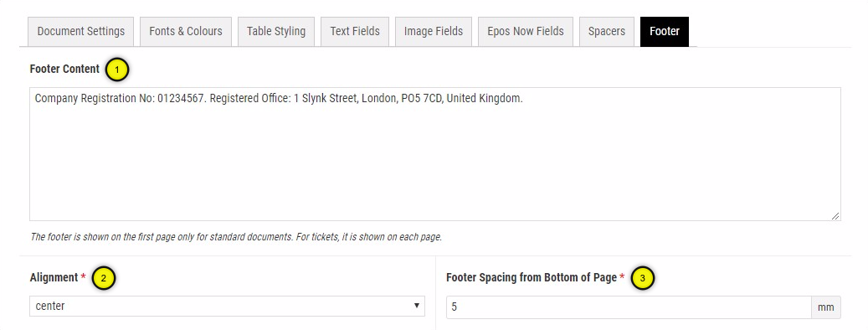Screen dimensions: 868x330
Task: Click the italic footer note text
Action: [x=236, y=237]
